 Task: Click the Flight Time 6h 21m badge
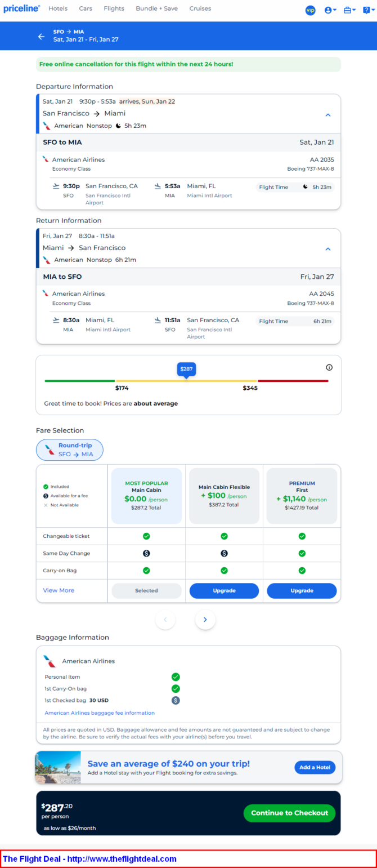click(295, 321)
